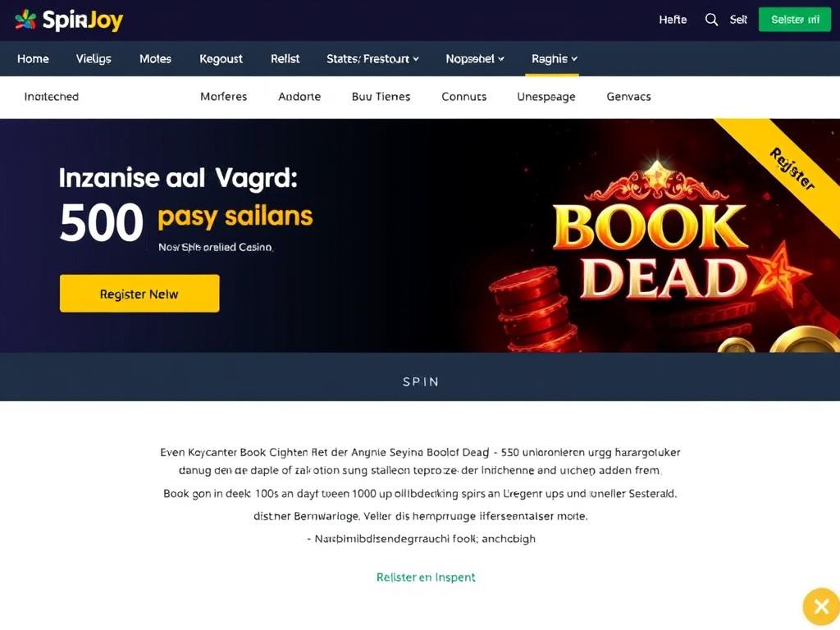Open the Vieligs menu item
This screenshot has width=840, height=630.
point(94,59)
